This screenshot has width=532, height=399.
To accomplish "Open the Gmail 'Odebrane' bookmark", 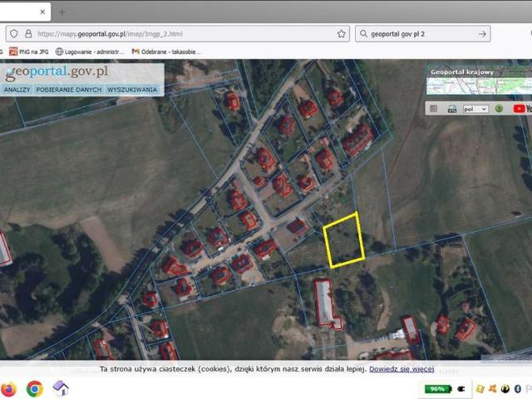I will pos(166,52).
